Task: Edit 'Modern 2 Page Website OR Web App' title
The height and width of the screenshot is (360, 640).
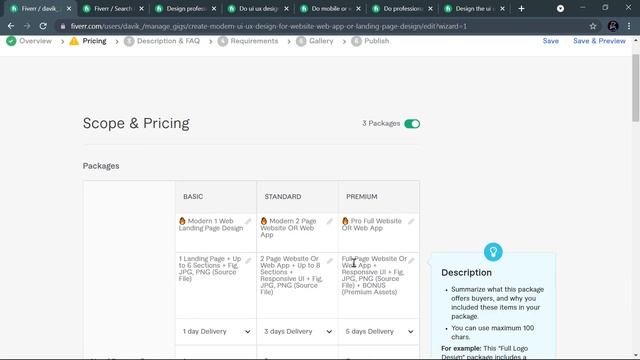Action: (x=289, y=228)
